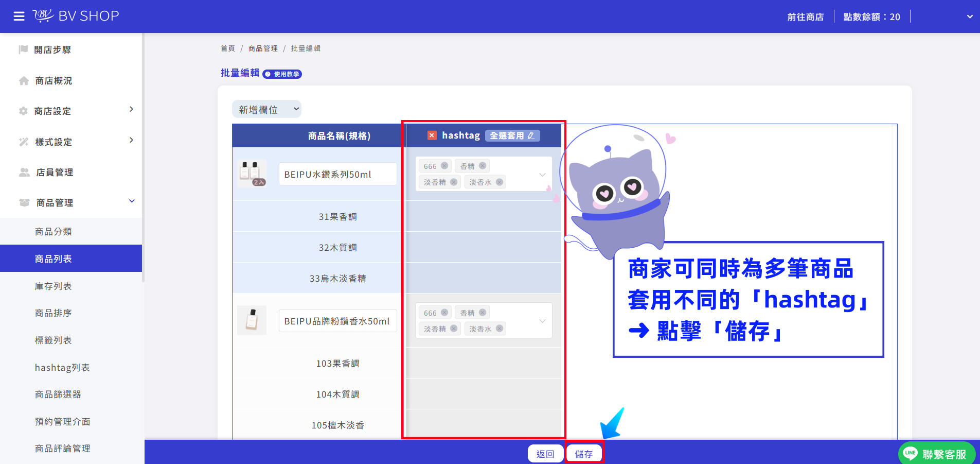Screen dimensions: 980x464
Task: Click the wand icon beside 樣式設定
Action: tap(24, 142)
